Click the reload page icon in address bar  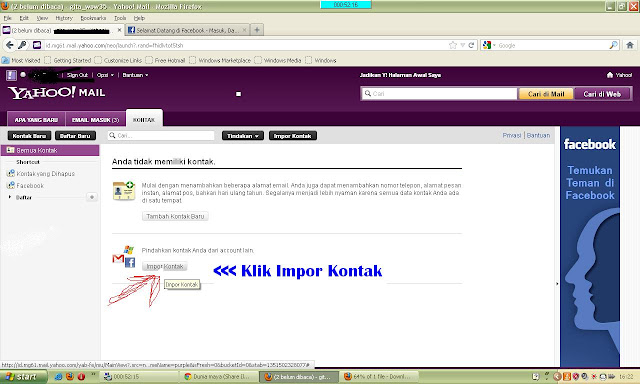coord(471,45)
